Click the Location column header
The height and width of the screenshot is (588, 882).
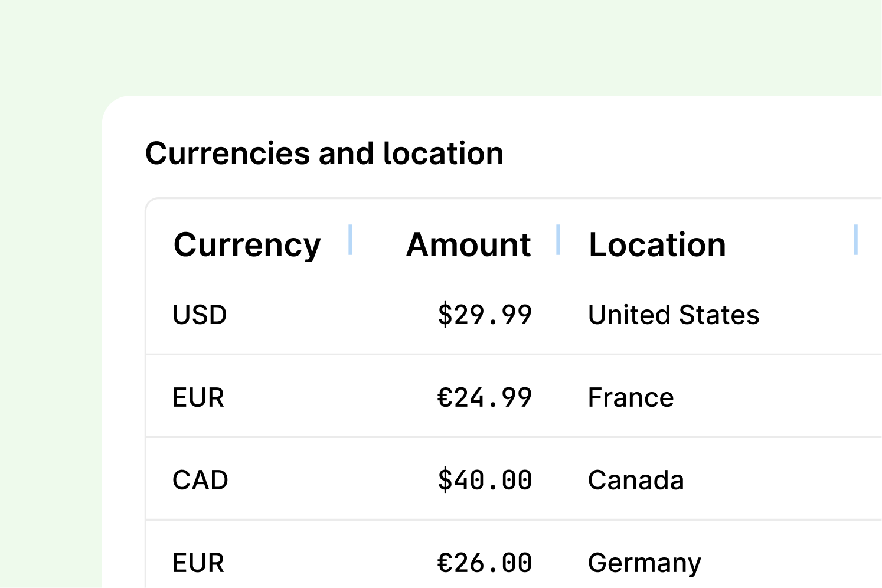[657, 244]
